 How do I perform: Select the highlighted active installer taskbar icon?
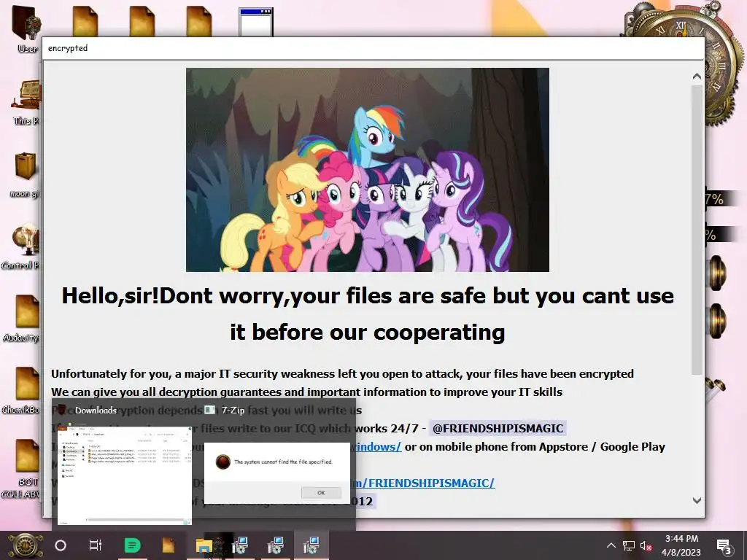[311, 545]
